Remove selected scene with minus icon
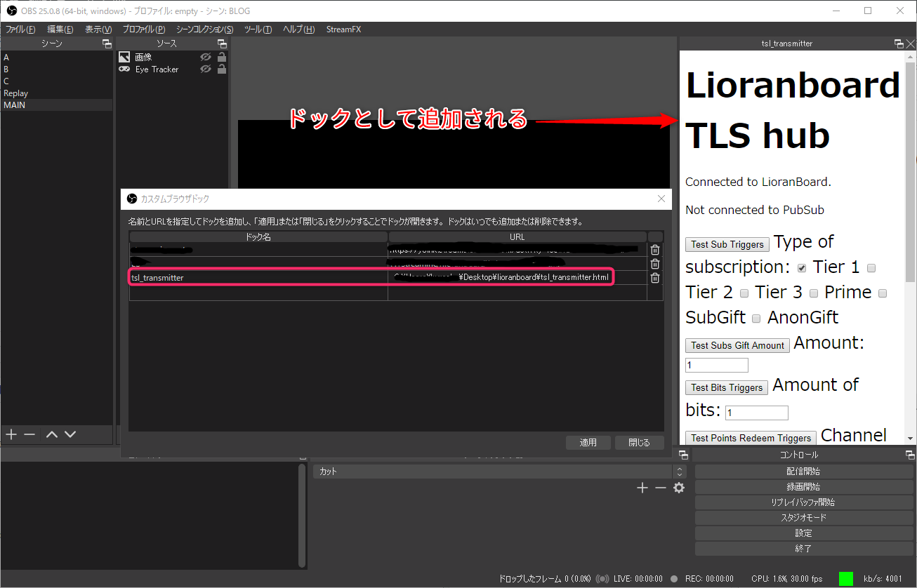Viewport: 917px width, 588px height. [x=29, y=434]
